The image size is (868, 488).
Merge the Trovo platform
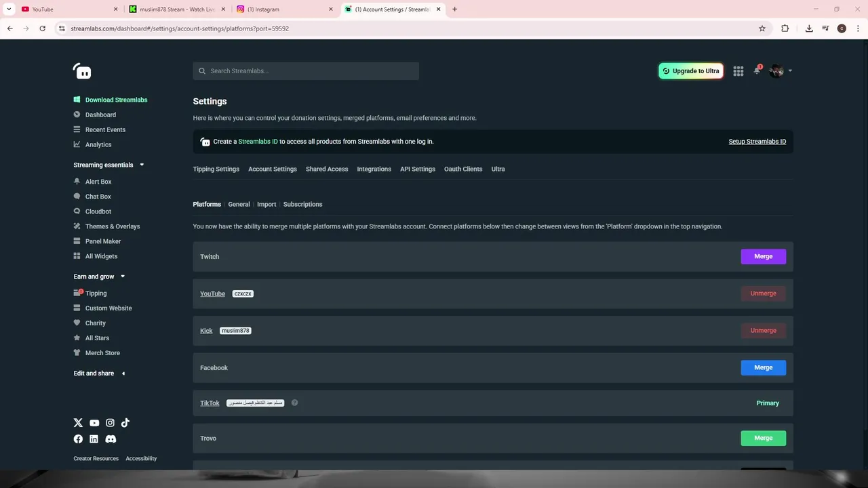pyautogui.click(x=764, y=438)
